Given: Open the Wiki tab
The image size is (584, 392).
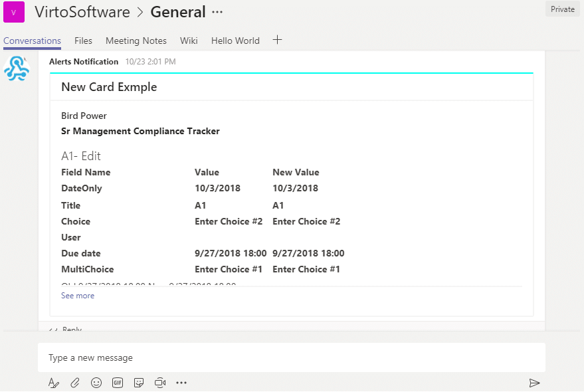Looking at the screenshot, I should pyautogui.click(x=189, y=41).
